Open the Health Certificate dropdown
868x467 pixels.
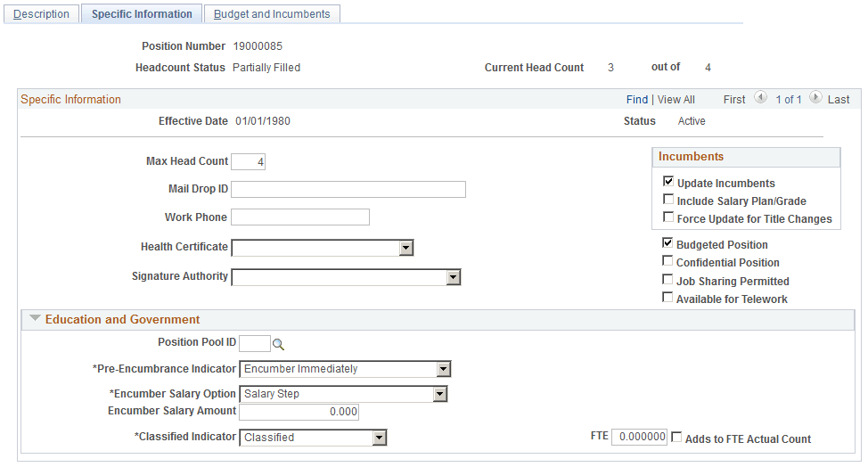point(405,248)
